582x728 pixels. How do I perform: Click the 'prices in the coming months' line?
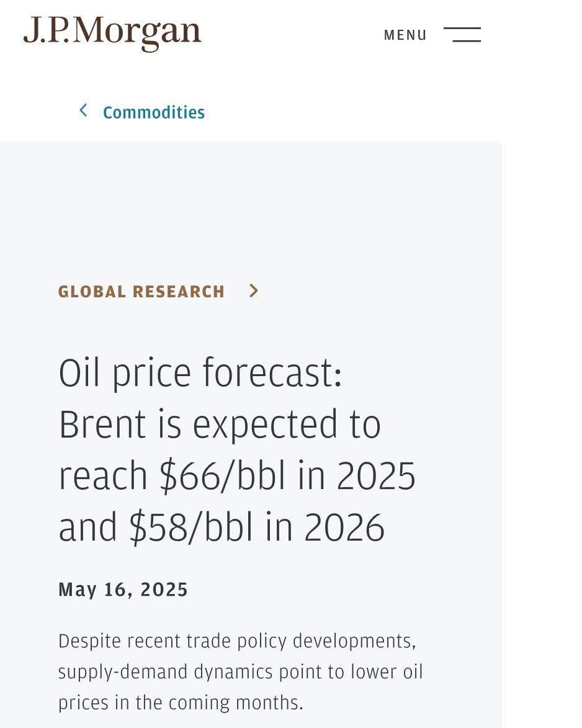181,703
